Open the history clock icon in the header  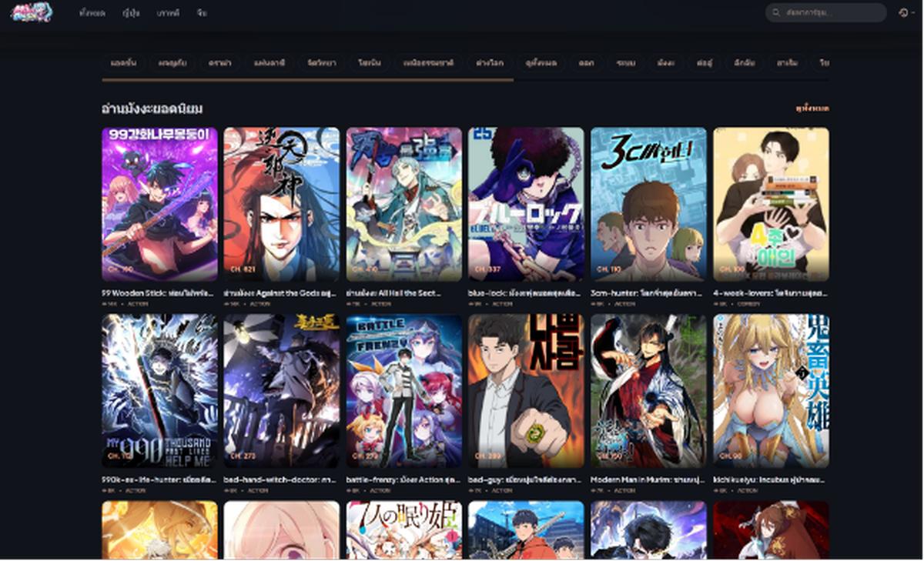click(903, 13)
